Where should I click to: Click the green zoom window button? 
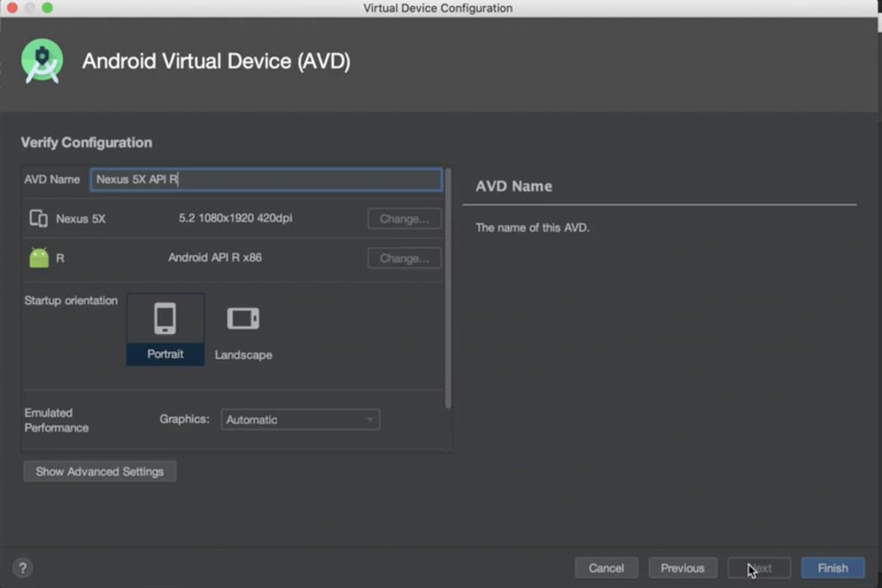click(x=47, y=8)
